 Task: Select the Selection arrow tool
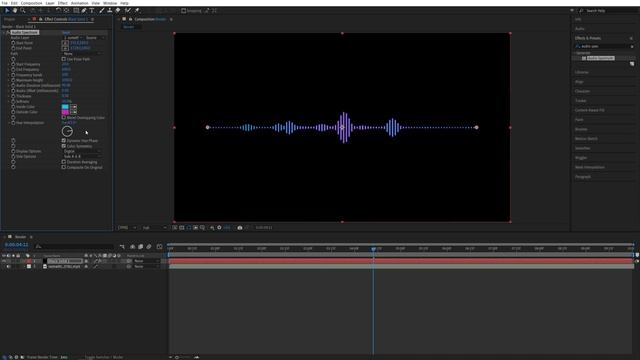[x=7, y=11]
